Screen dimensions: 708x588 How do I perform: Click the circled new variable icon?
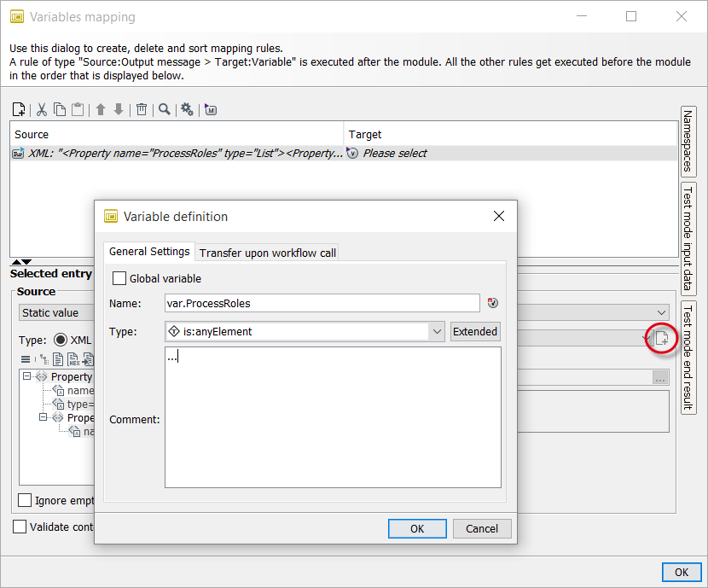tap(662, 338)
